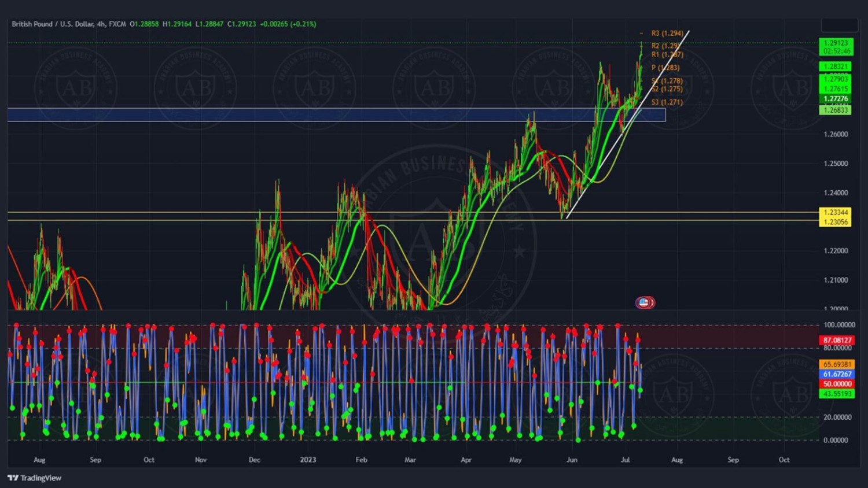This screenshot has width=868, height=488.
Task: Click the green 43.55193 oscillator value label
Action: point(837,394)
